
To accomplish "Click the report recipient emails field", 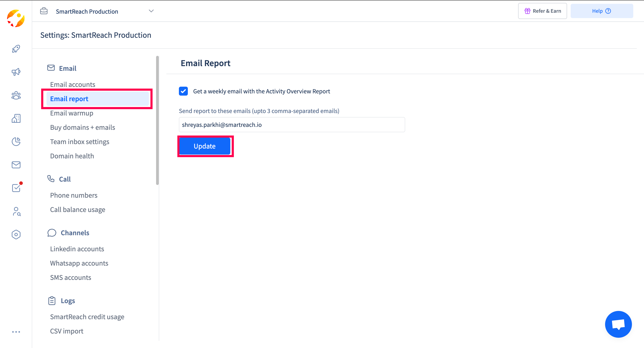I will click(x=292, y=125).
